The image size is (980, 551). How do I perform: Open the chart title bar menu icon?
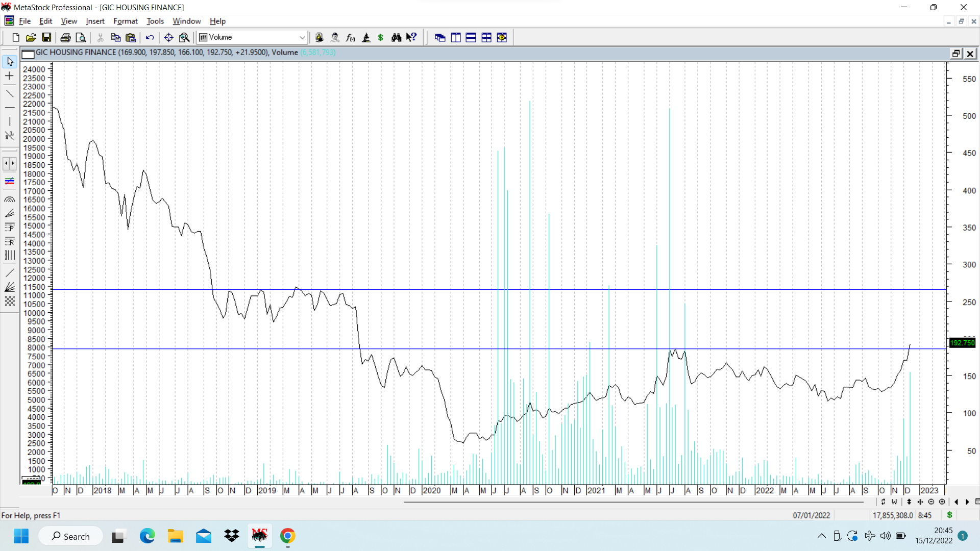[x=28, y=54]
